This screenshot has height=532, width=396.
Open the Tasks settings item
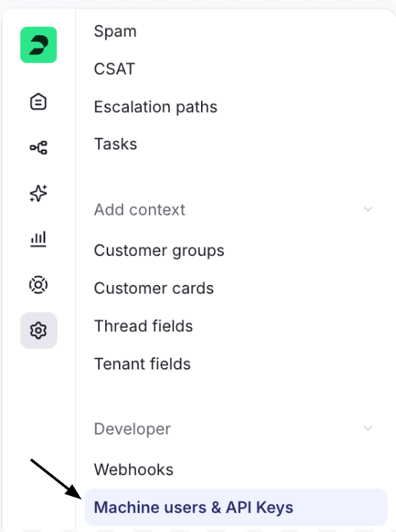[x=115, y=144]
